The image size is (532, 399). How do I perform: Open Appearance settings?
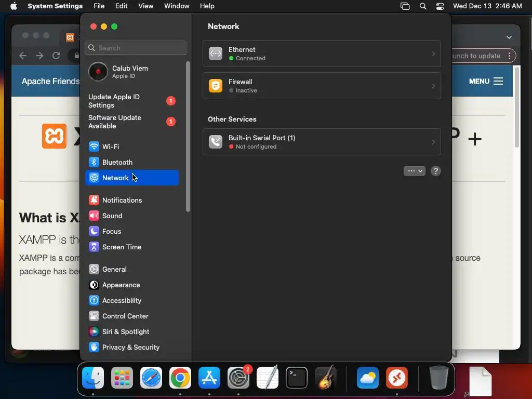coord(131,285)
